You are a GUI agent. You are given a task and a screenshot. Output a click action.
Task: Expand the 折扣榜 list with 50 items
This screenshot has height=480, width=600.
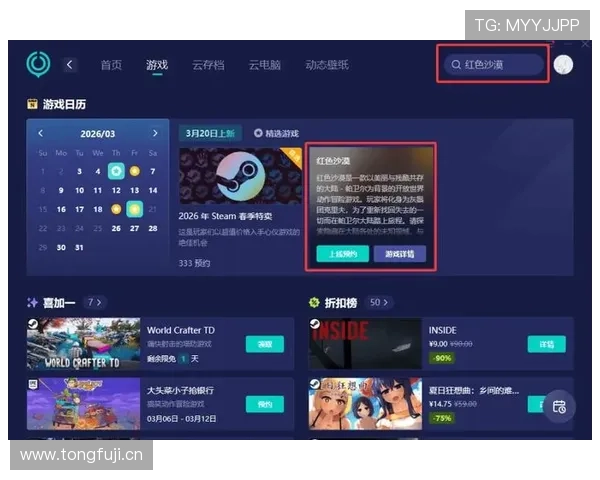(379, 301)
